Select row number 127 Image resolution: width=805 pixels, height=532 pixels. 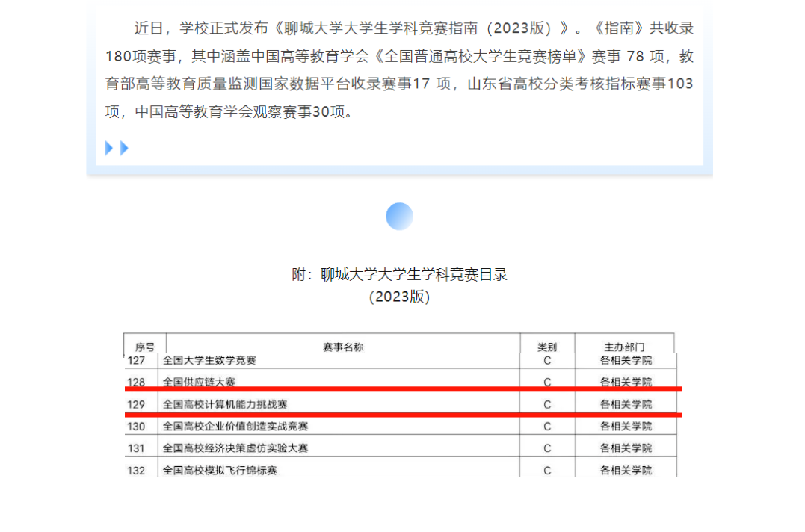point(136,361)
